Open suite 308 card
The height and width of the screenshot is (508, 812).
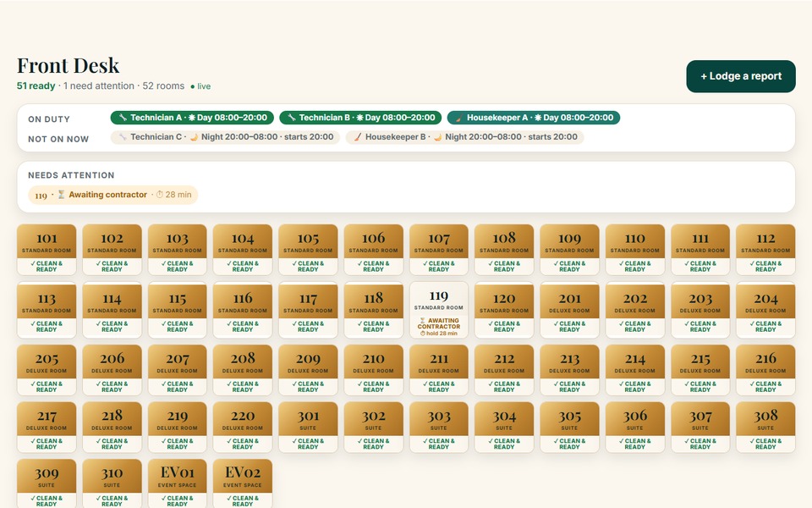click(765, 427)
